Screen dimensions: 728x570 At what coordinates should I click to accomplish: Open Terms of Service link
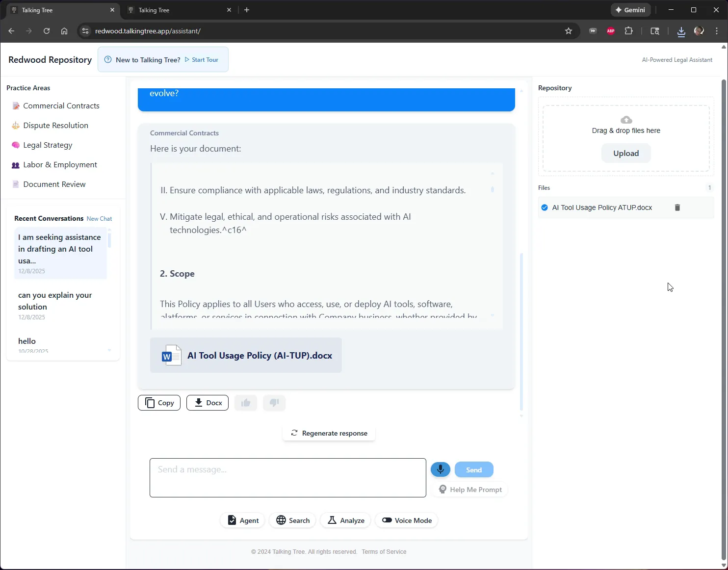coord(384,552)
